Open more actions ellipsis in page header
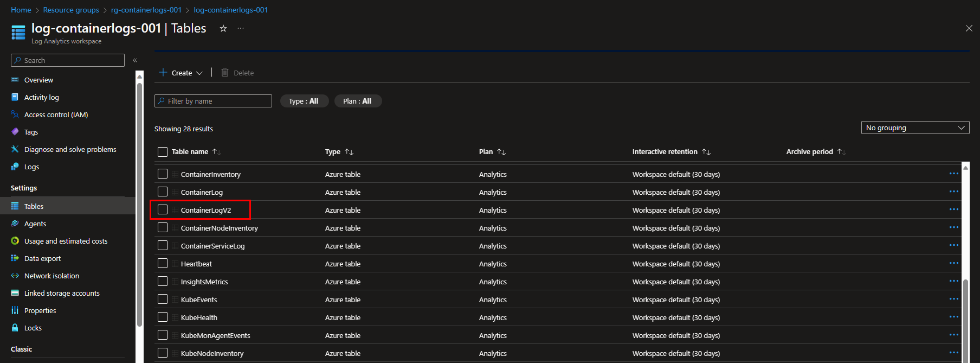The image size is (980, 363). [x=241, y=29]
